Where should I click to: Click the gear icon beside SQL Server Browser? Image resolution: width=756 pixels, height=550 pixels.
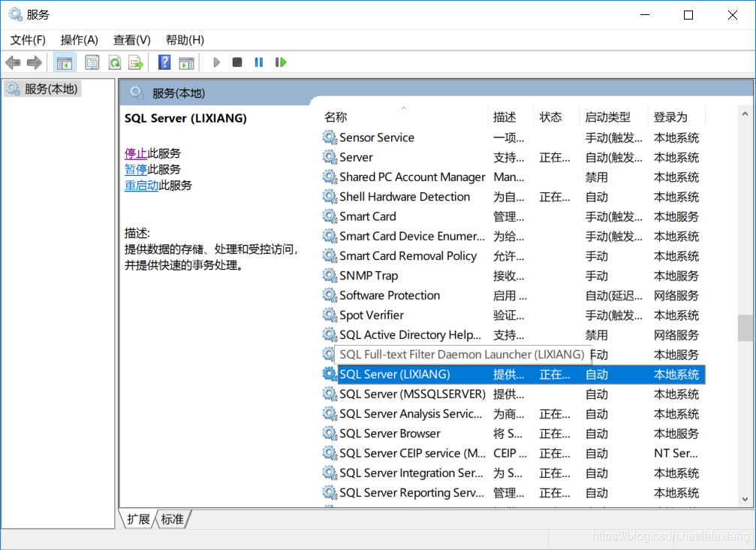point(330,434)
